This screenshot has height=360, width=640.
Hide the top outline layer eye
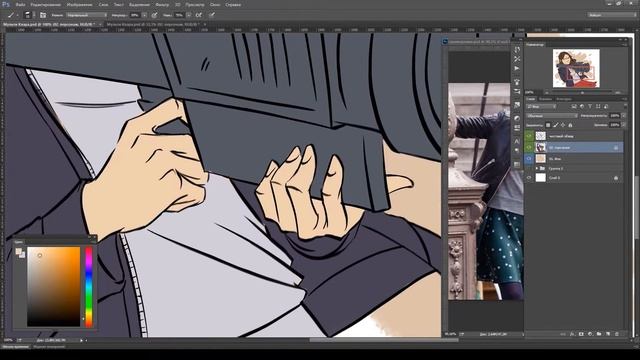click(x=529, y=136)
